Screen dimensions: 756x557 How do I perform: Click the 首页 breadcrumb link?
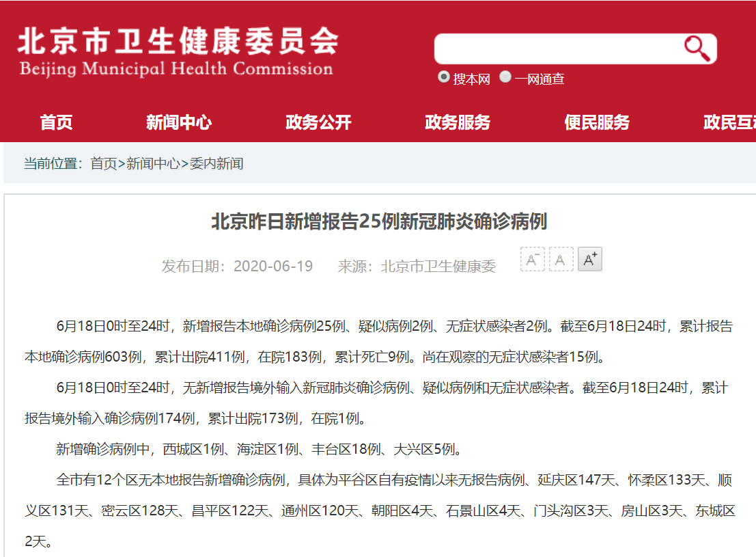point(104,164)
